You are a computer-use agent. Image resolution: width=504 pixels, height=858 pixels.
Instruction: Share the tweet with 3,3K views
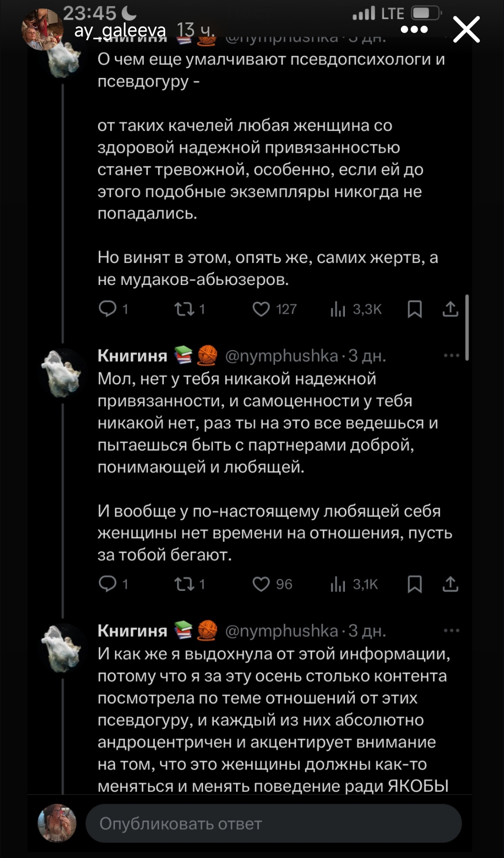coord(450,309)
